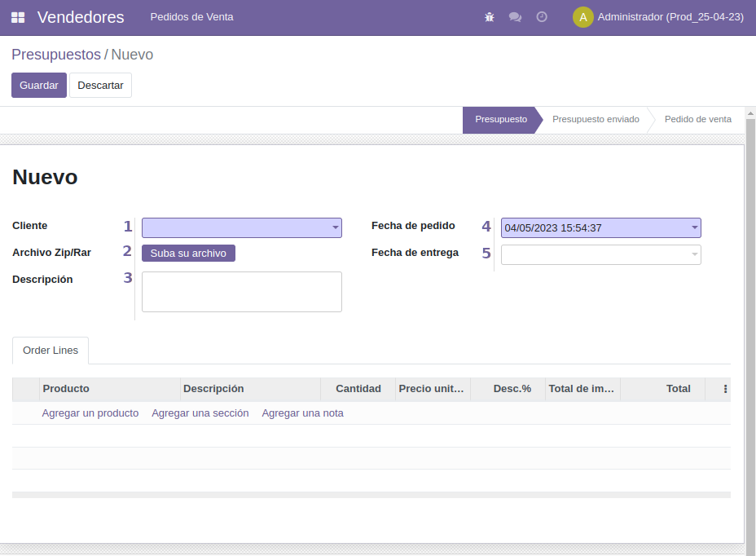Select the Presupuesto enviado status stage
The image size is (756, 556).
click(x=596, y=120)
